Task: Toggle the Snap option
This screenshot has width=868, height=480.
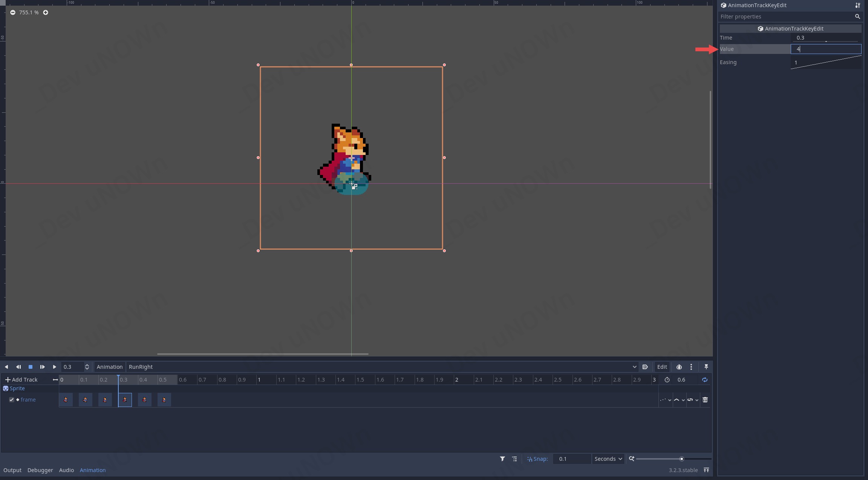Action: coord(537,459)
